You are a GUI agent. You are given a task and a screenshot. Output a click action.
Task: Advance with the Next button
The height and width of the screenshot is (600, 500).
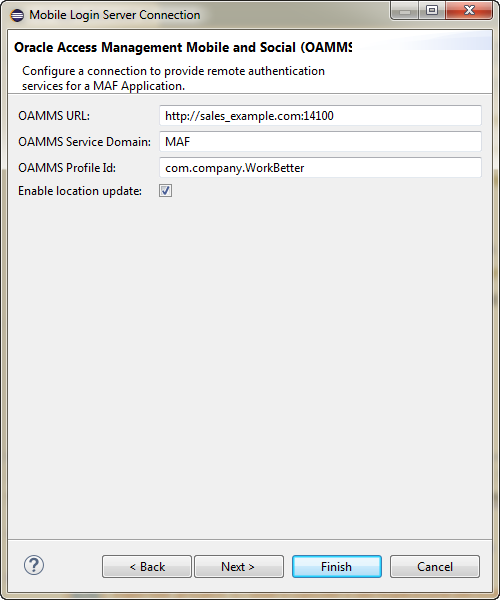coord(239,566)
